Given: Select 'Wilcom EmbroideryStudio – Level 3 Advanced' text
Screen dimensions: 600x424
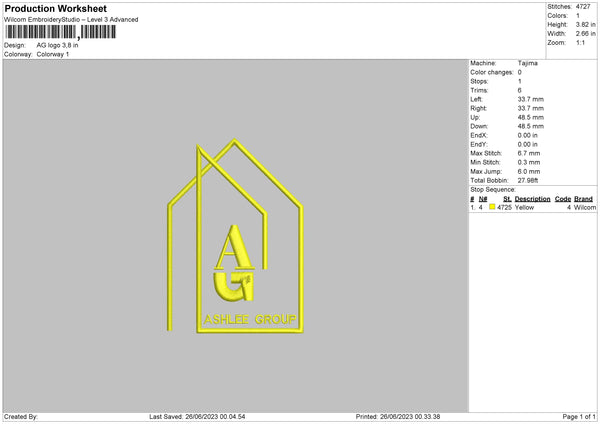Looking at the screenshot, I should coord(71,20).
